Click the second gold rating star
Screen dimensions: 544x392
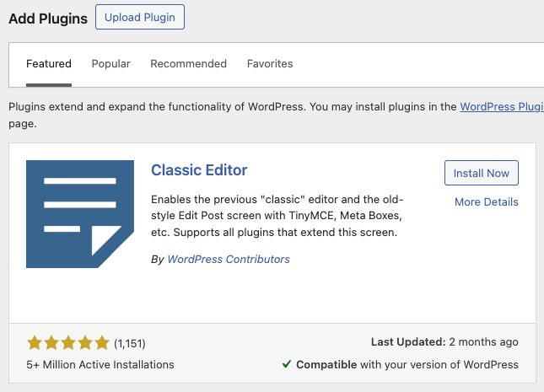pyautogui.click(x=51, y=343)
